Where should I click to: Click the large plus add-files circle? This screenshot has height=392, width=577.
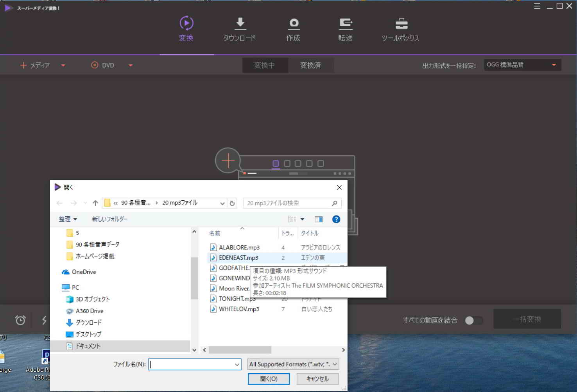coord(228,160)
